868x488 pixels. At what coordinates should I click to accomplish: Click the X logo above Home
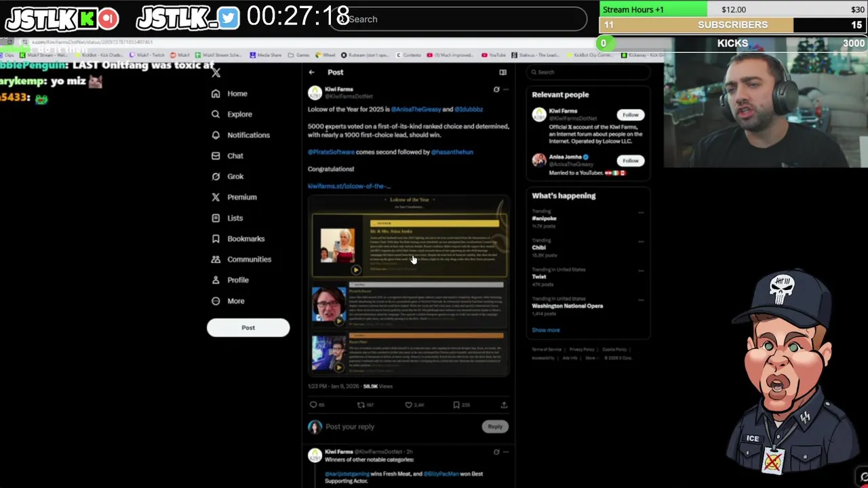tap(216, 73)
